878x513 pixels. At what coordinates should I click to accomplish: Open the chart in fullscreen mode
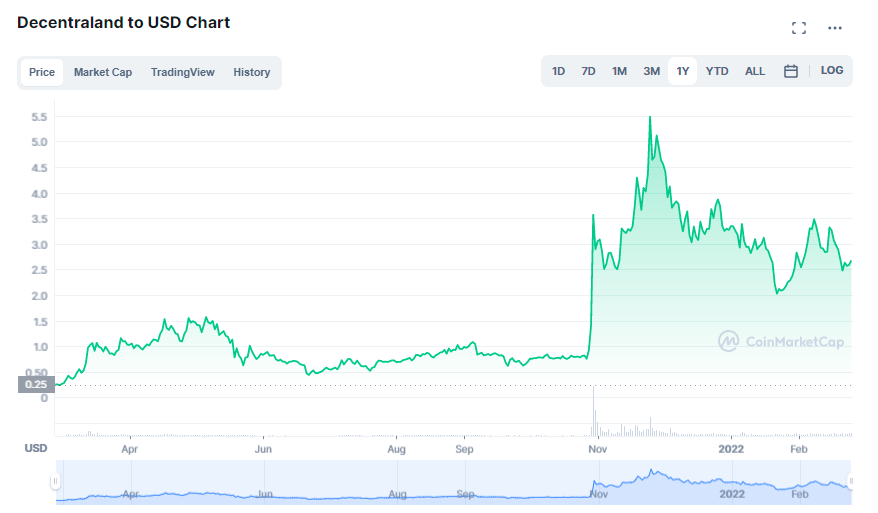pyautogui.click(x=799, y=28)
